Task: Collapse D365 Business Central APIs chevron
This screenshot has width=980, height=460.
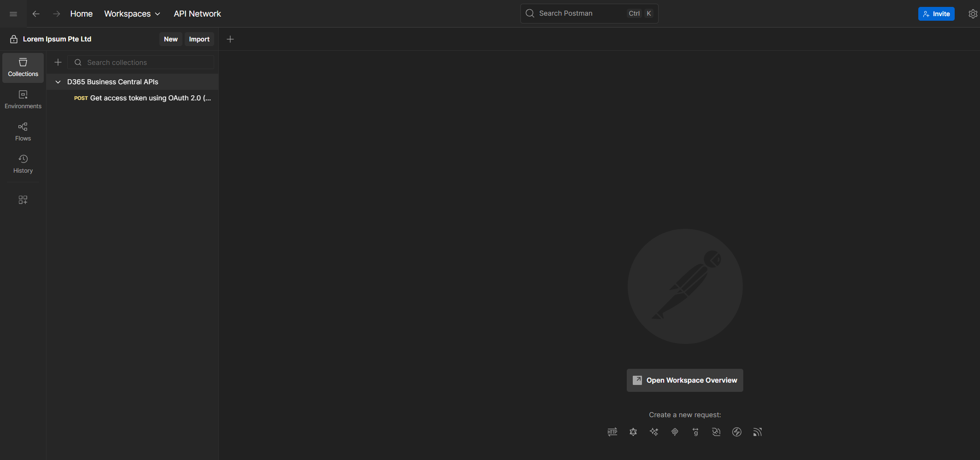Action: [58, 82]
